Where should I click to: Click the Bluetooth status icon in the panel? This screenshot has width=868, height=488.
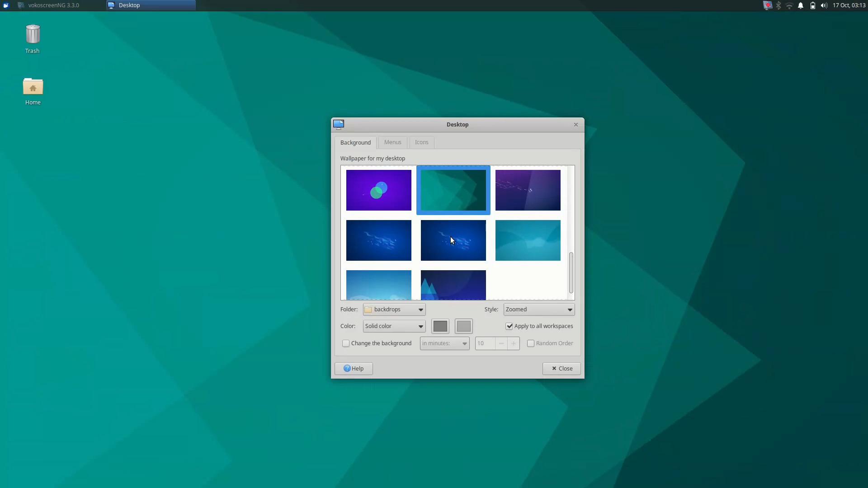(x=778, y=5)
